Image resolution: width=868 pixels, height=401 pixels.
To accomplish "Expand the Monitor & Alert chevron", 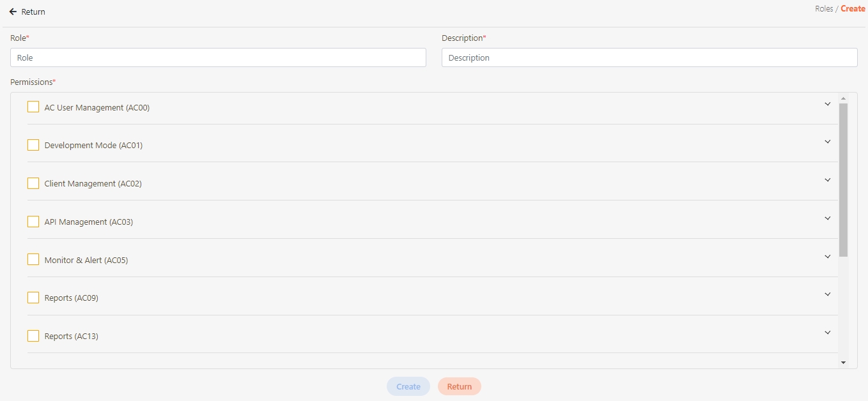I will click(827, 257).
